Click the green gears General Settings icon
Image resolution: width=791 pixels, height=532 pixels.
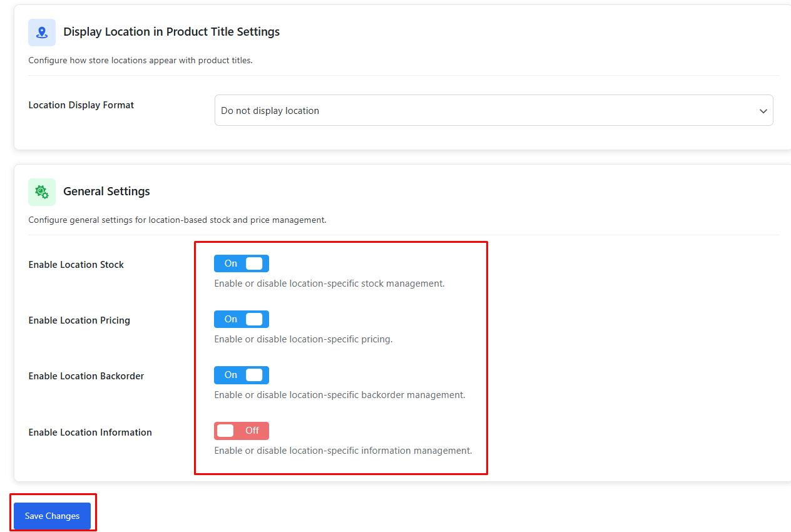pyautogui.click(x=41, y=192)
